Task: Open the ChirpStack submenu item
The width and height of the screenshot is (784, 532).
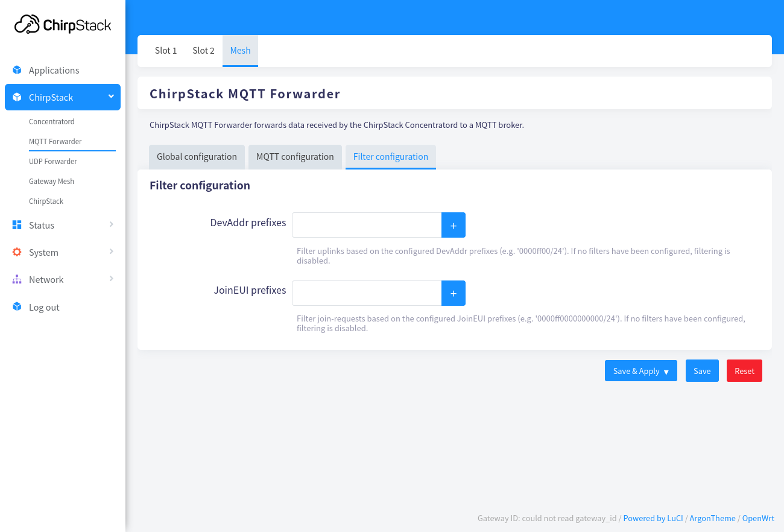Action: [x=46, y=201]
